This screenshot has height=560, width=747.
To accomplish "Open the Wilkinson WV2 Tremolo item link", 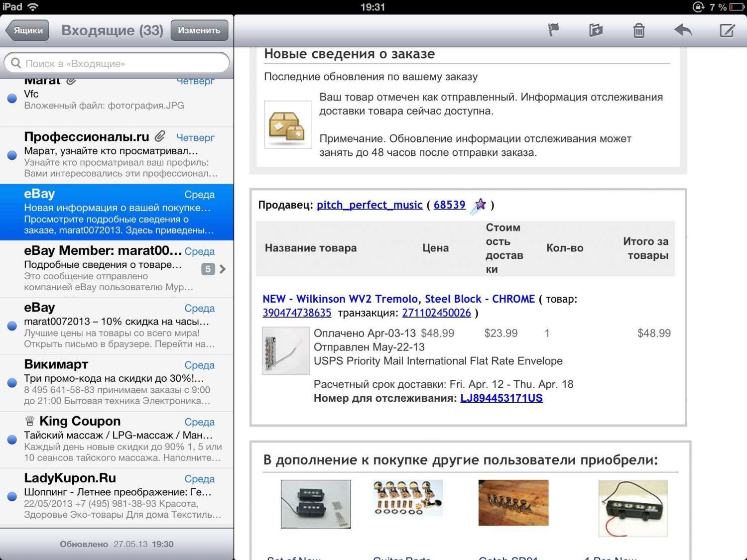I will click(x=398, y=299).
